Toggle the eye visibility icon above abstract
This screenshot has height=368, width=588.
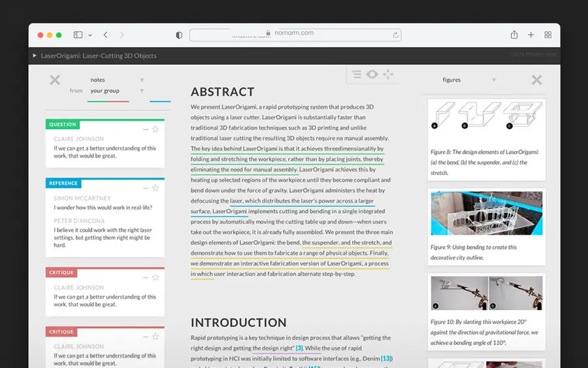[x=372, y=75]
